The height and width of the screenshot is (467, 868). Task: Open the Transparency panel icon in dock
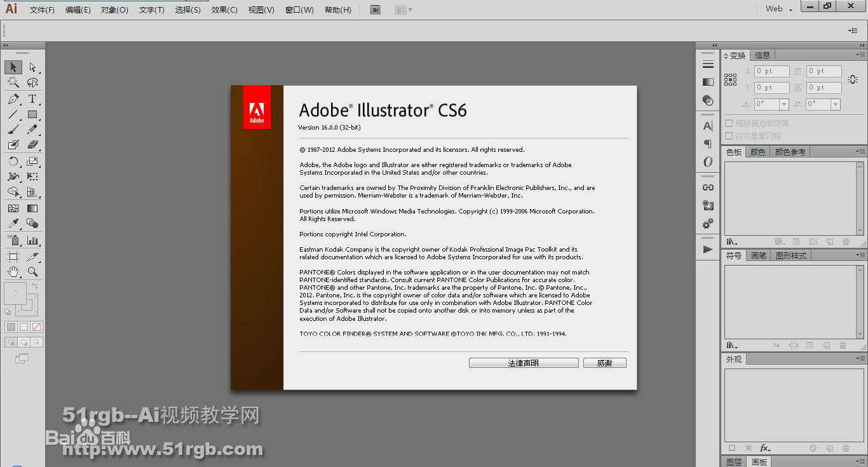point(708,100)
